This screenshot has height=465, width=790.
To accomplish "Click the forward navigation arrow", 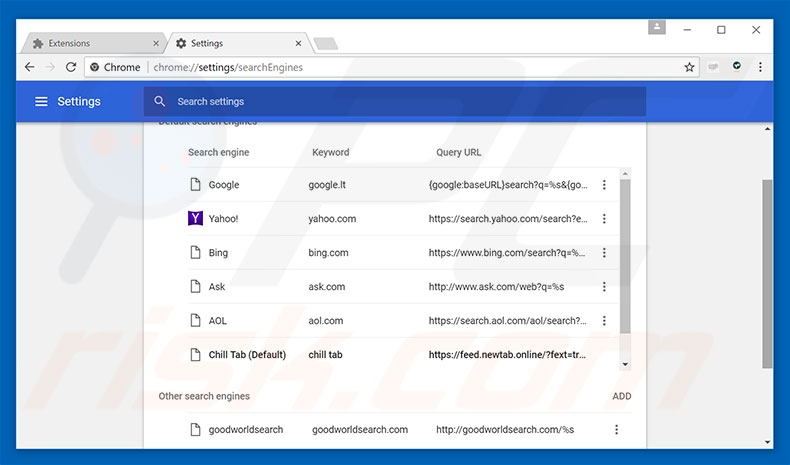I will tap(50, 67).
